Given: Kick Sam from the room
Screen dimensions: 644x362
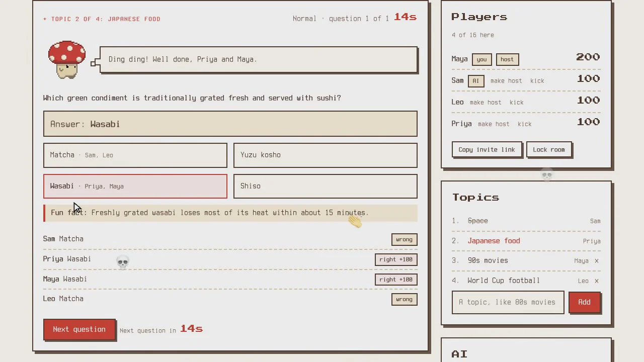Looking at the screenshot, I should pyautogui.click(x=537, y=81).
